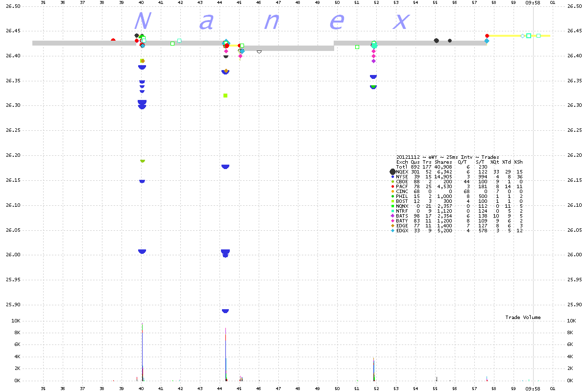
Task: Click the 'CBOE' exchange label
Action: (402, 181)
